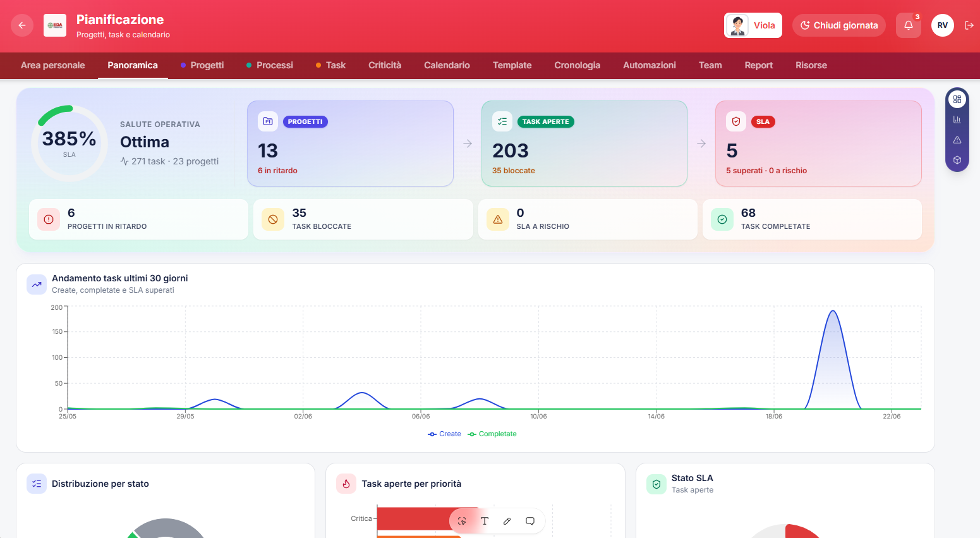Open the Automazioni tab
Screen dimensions: 980x538
pyautogui.click(x=650, y=65)
